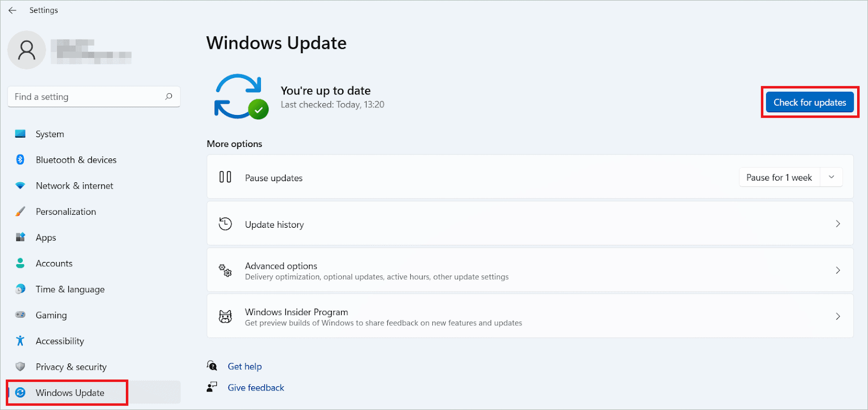Click the Pause updates row label
868x410 pixels.
coord(273,178)
